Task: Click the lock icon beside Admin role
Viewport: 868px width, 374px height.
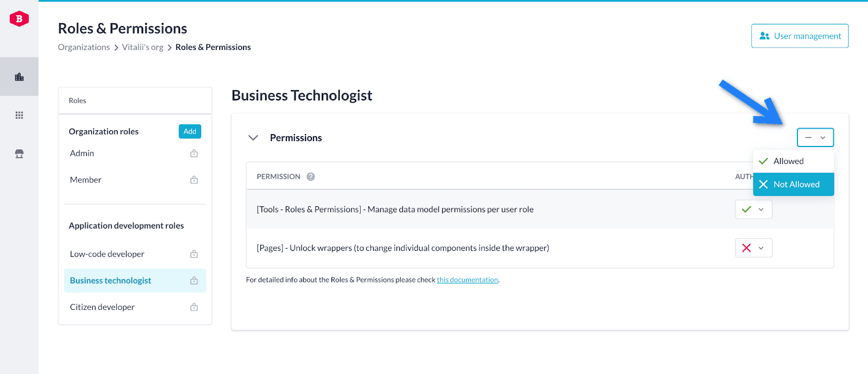Action: (194, 154)
